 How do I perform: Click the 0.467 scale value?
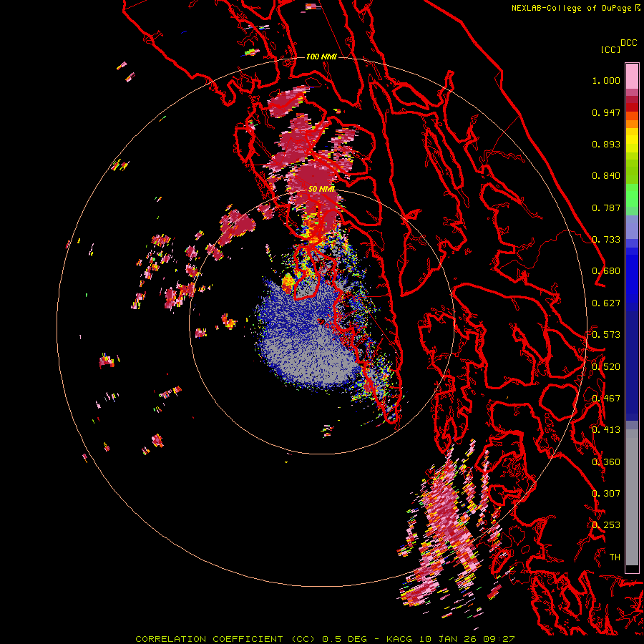click(606, 399)
